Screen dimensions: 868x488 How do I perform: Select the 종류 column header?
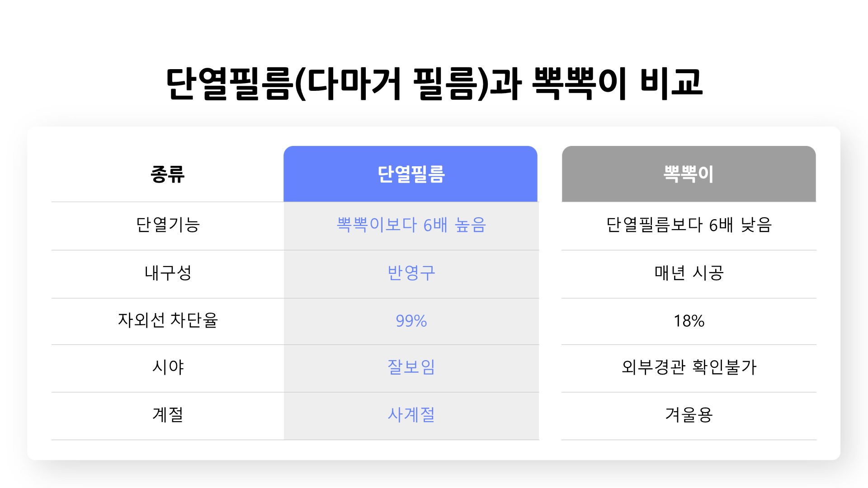[167, 174]
